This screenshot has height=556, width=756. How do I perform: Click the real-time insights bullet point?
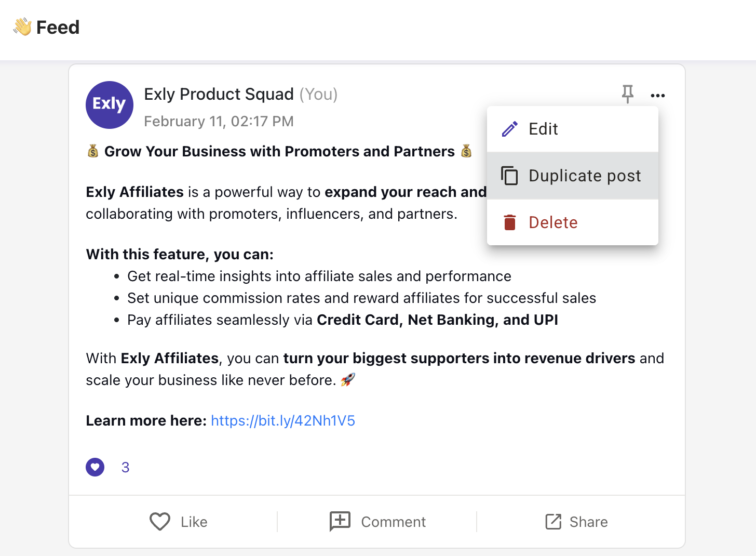click(x=319, y=276)
